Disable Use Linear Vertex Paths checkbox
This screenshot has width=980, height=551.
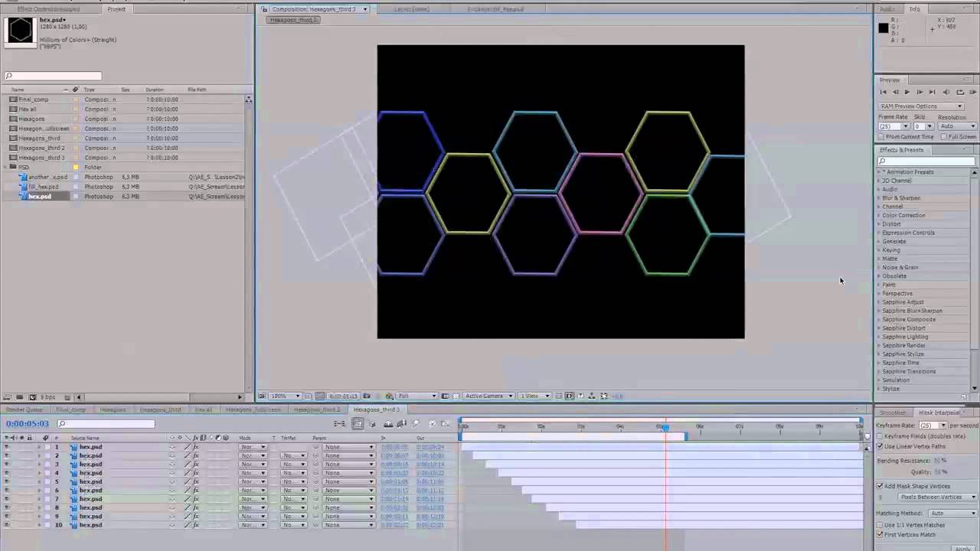[x=880, y=446]
